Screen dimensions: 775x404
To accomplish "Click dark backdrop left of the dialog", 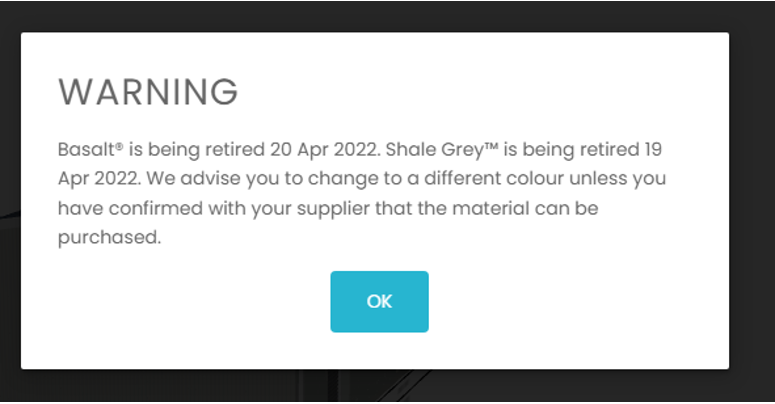I will pos(10,200).
